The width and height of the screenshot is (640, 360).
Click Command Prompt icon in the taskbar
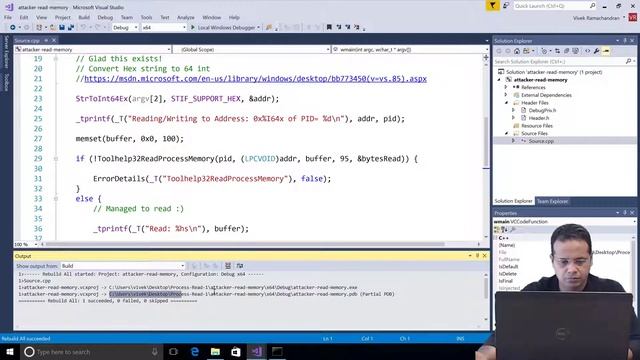277,351
